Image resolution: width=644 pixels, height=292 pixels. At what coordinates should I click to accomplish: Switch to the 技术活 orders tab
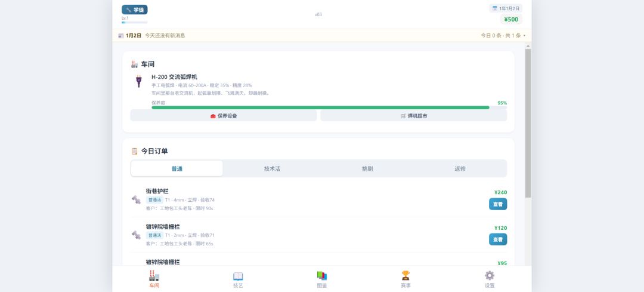coord(273,168)
